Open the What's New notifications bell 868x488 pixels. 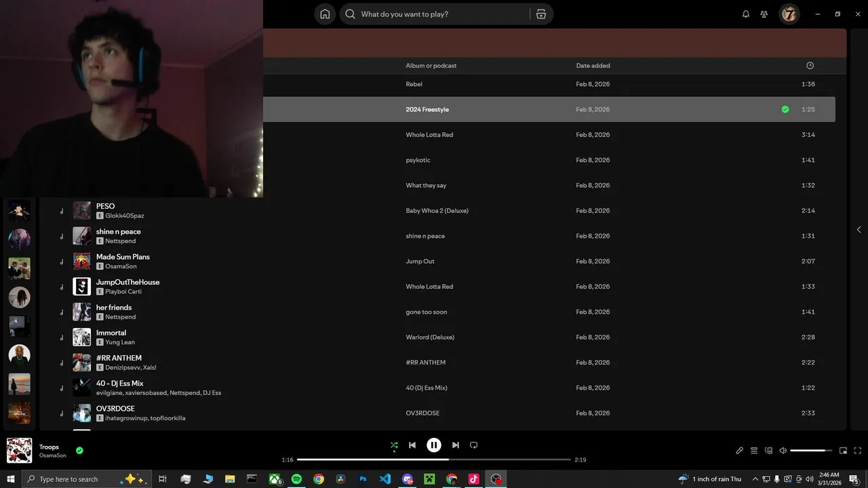coord(746,14)
